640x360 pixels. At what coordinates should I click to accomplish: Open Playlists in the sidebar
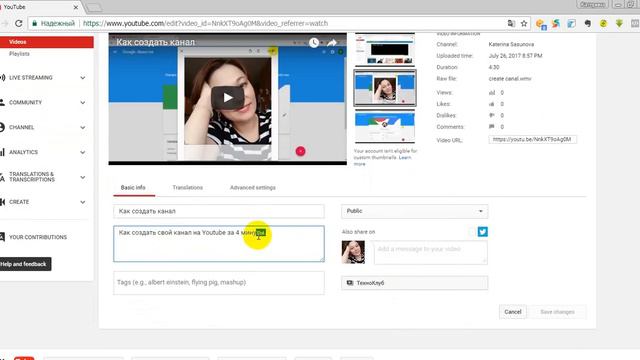pos(19,54)
